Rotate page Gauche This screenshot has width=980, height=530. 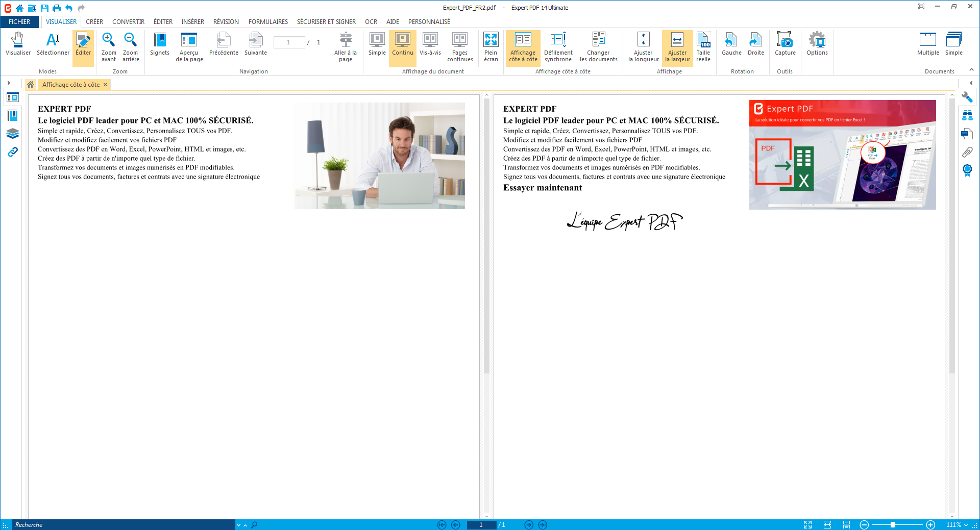click(x=731, y=44)
